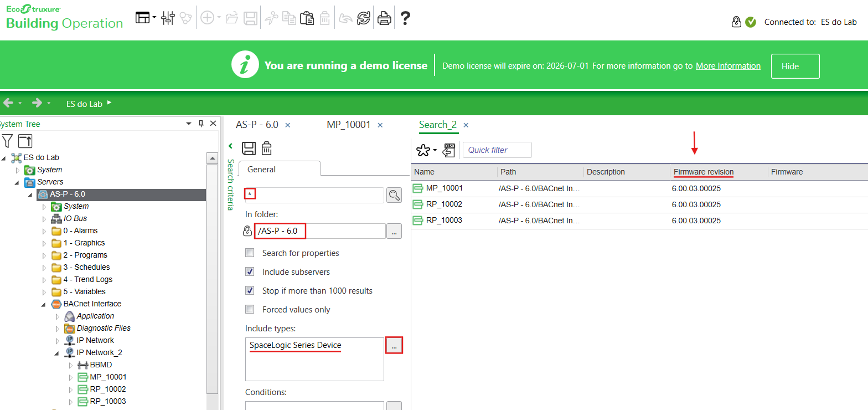Click the collapse-all icon in System Tree

25,141
